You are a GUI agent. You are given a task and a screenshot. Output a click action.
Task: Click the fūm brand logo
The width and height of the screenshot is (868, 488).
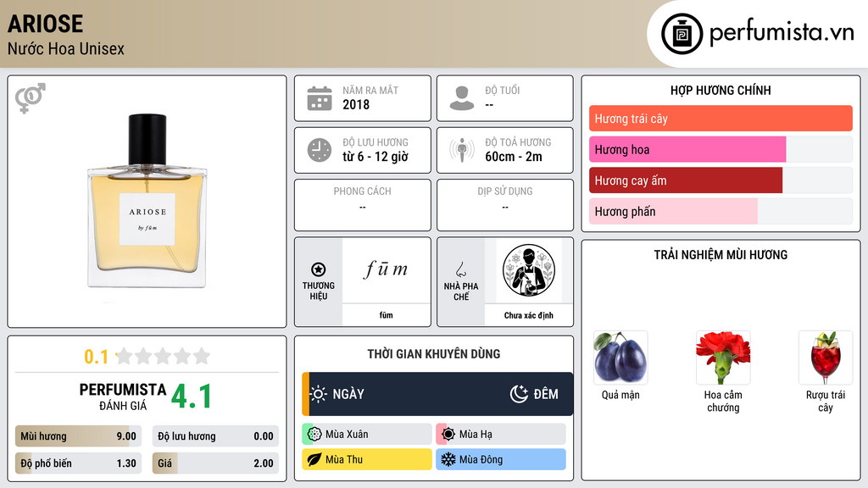(x=386, y=269)
